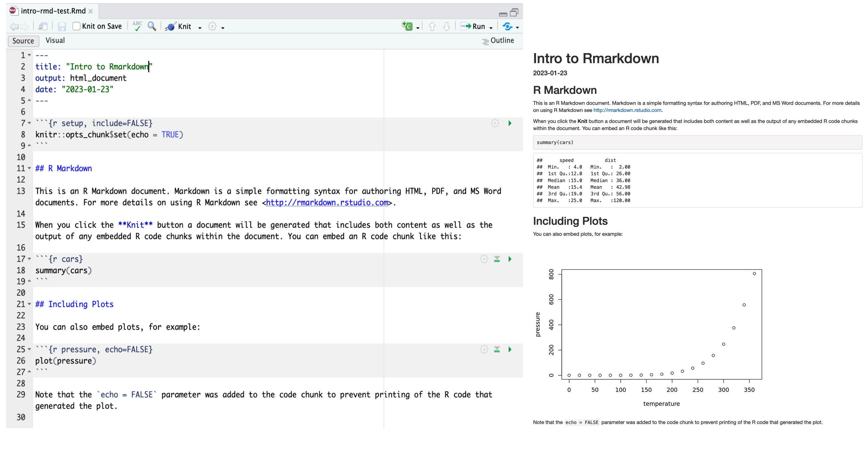Screen dimensions: 868x450
Task: Run the cars chunk with play arrow
Action: click(x=510, y=259)
